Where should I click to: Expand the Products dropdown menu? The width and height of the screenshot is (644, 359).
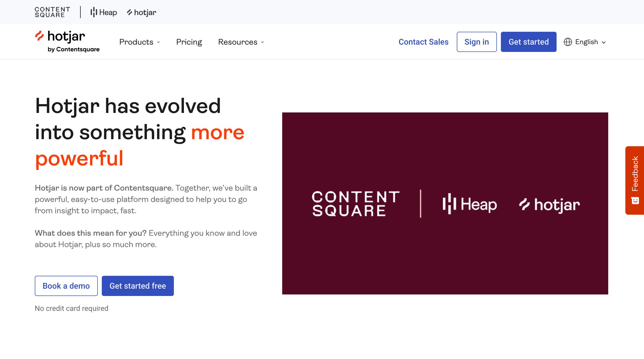pyautogui.click(x=140, y=42)
